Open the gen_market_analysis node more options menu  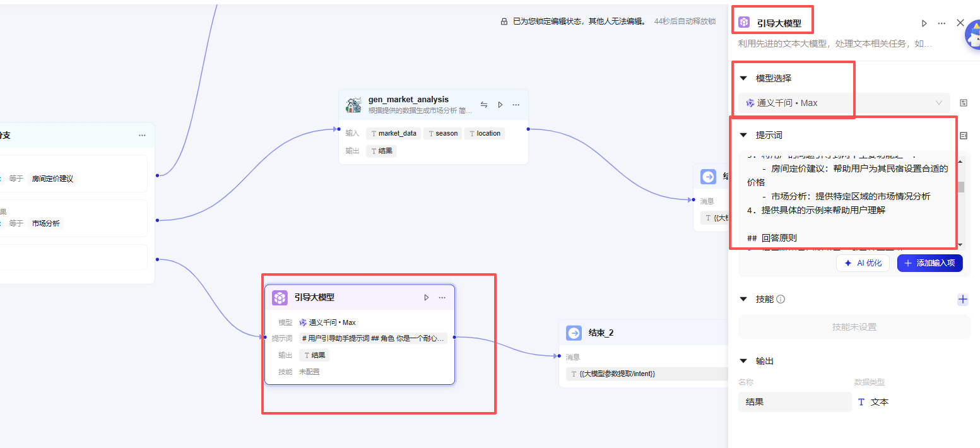click(516, 105)
